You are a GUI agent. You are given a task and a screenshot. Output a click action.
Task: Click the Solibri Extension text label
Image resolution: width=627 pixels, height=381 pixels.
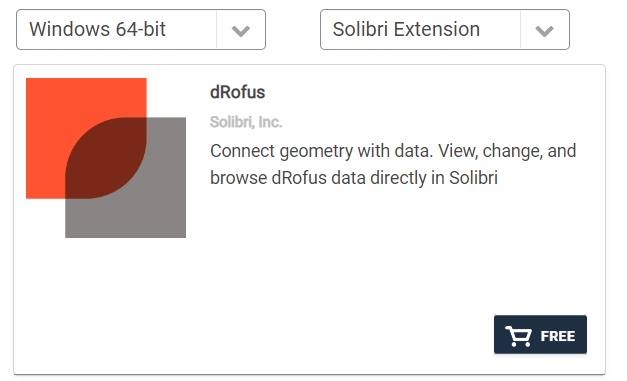coord(406,29)
